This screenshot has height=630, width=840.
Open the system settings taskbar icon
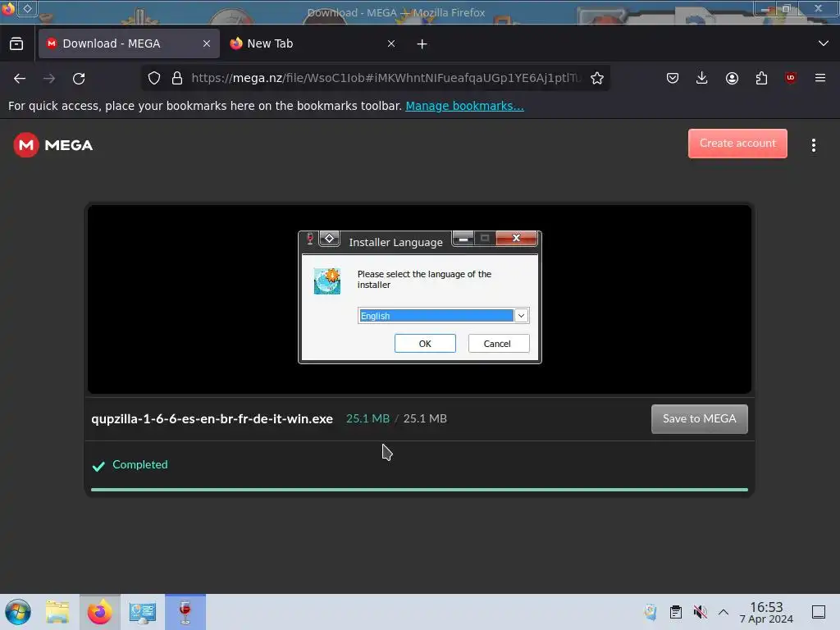coord(143,612)
